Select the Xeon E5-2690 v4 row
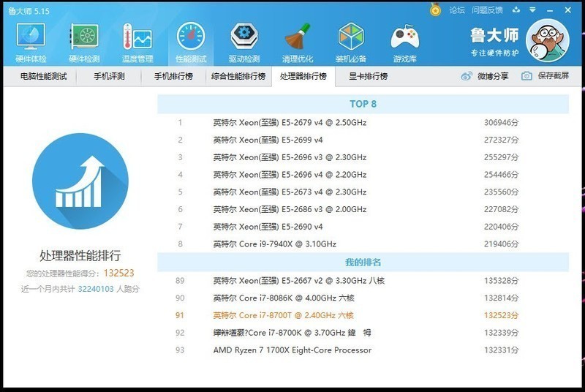The height and width of the screenshot is (392, 585). 363,227
